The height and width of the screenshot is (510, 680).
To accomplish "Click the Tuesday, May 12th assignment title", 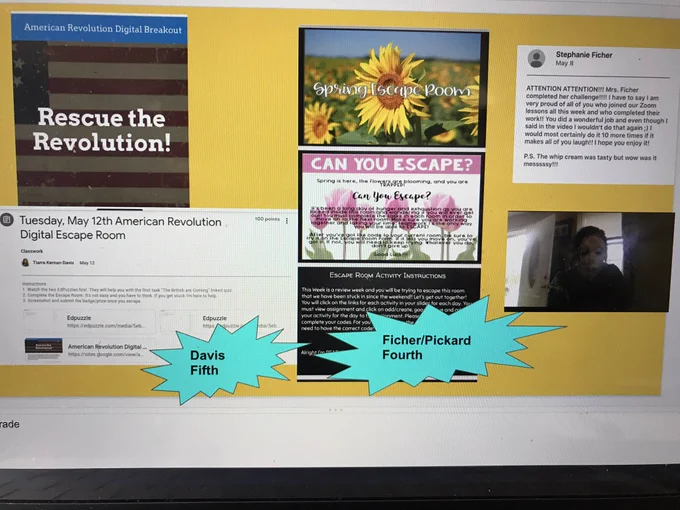I will coord(121,228).
